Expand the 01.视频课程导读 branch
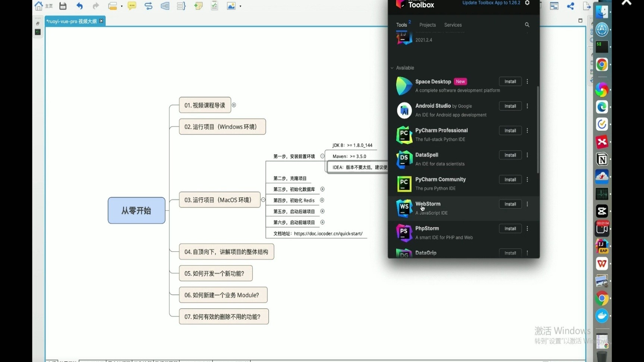Image resolution: width=644 pixels, height=362 pixels. [x=234, y=105]
